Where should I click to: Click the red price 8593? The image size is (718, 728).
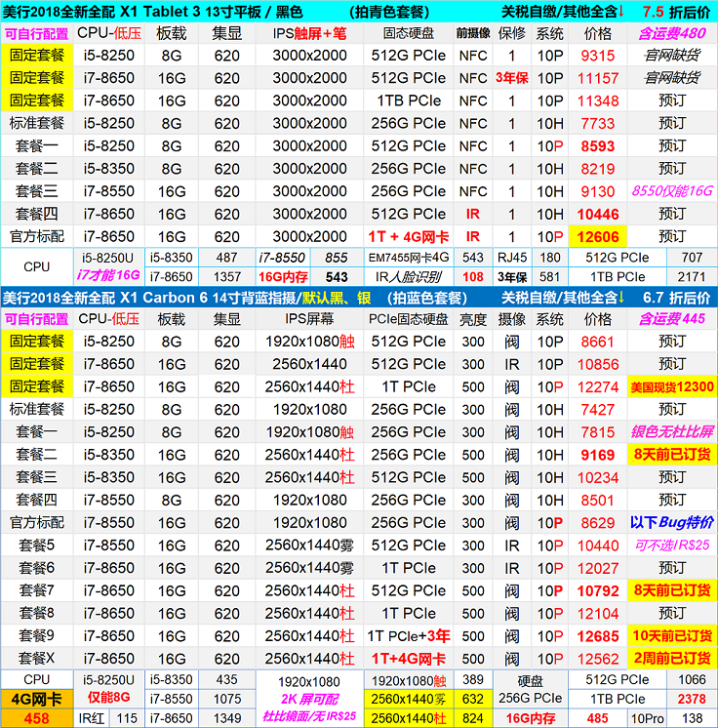(x=598, y=146)
